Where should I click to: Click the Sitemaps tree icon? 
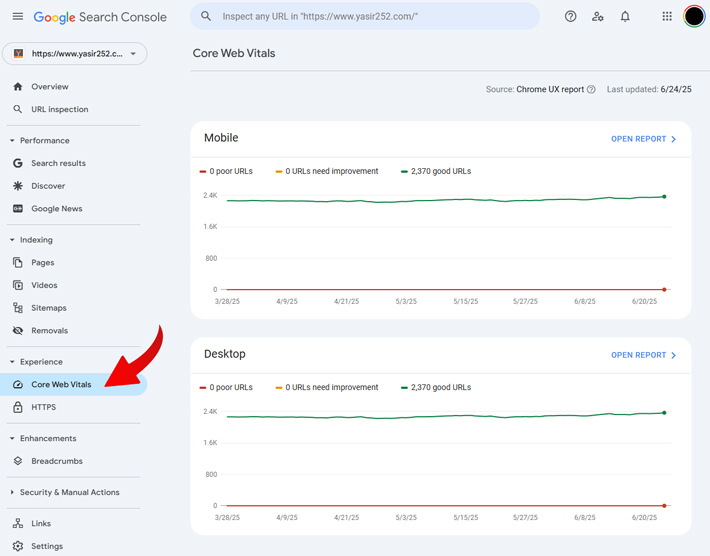click(18, 308)
